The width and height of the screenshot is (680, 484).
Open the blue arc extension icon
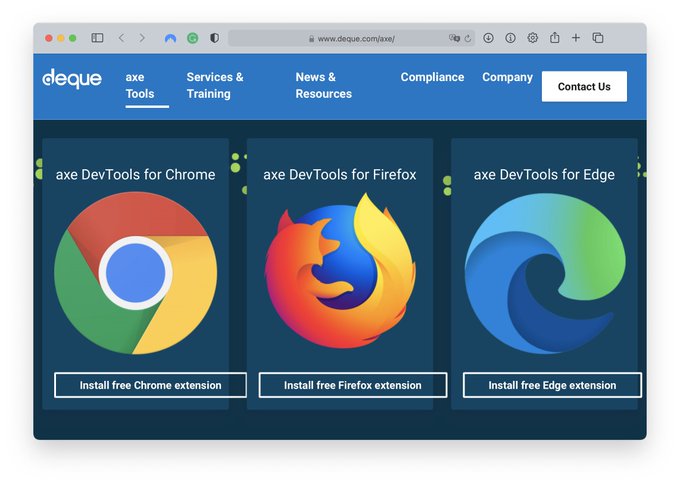pyautogui.click(x=170, y=39)
